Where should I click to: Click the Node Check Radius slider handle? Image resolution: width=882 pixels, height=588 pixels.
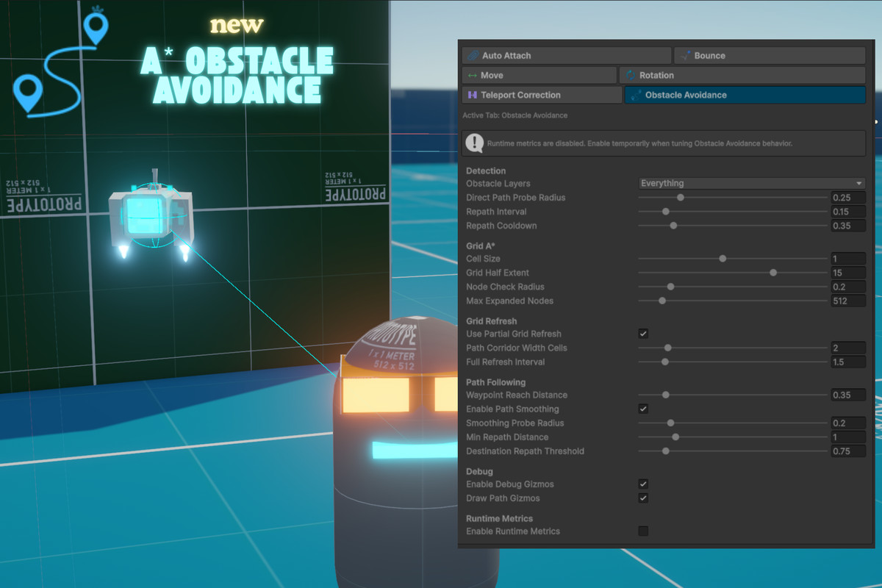(x=670, y=287)
